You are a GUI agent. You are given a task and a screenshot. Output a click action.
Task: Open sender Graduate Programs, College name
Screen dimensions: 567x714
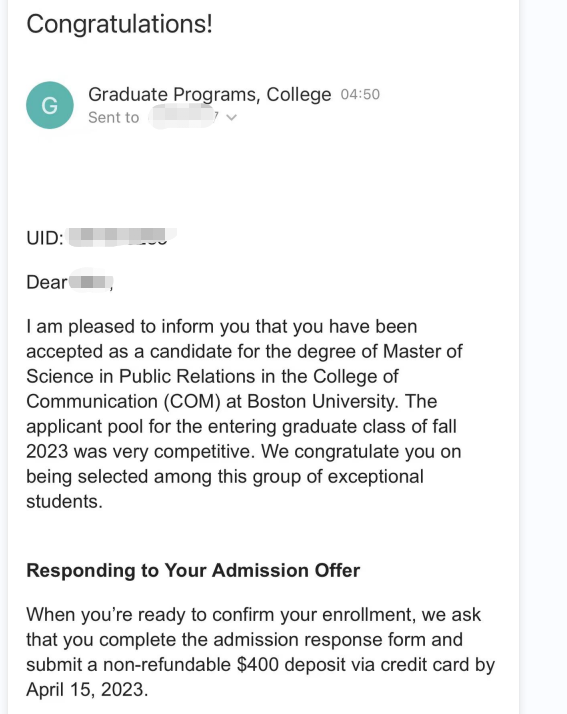click(x=209, y=94)
